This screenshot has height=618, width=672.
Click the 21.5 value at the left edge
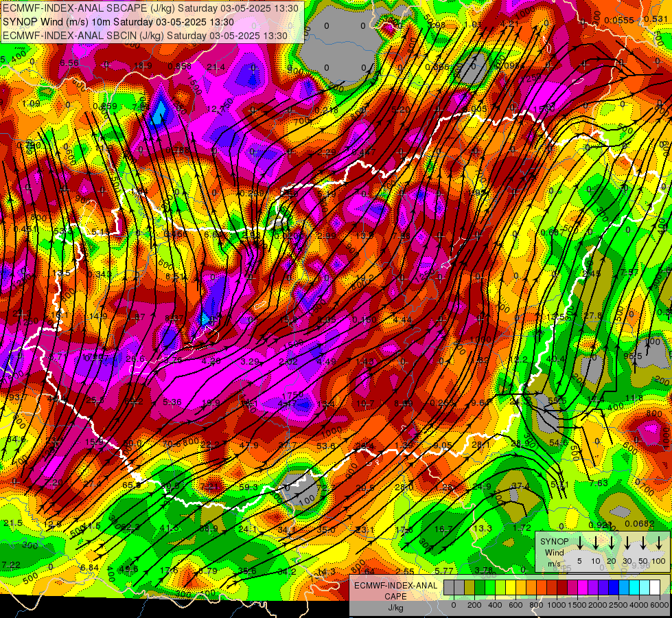[x=13, y=523]
